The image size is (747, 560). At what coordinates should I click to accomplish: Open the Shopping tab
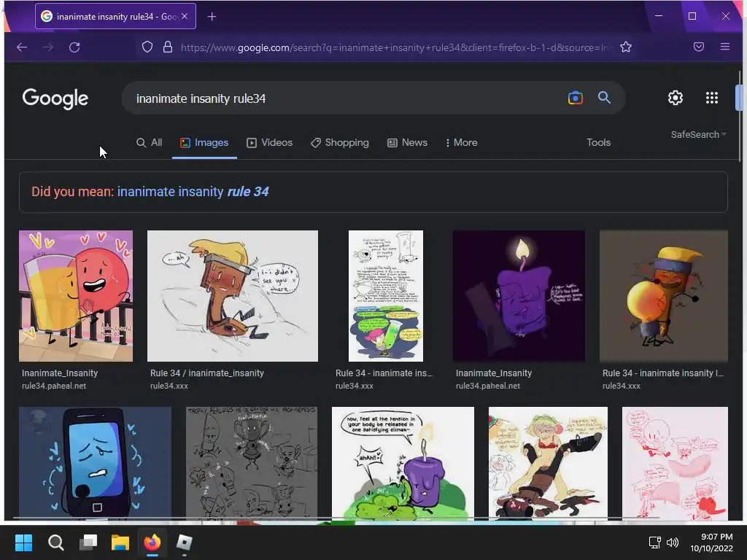(x=340, y=142)
